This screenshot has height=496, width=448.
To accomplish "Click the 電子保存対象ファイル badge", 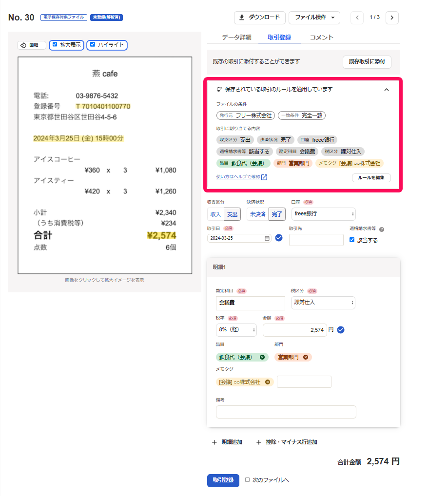I will pos(63,18).
